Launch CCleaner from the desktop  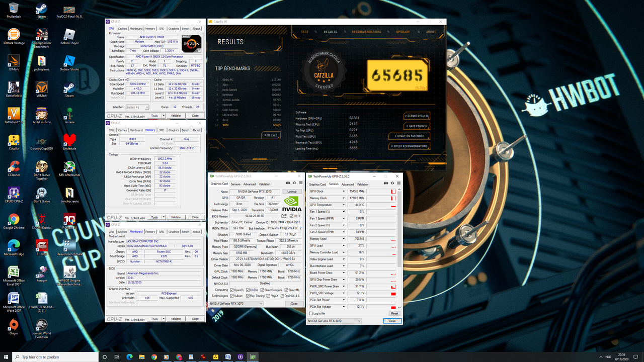pos(14,168)
